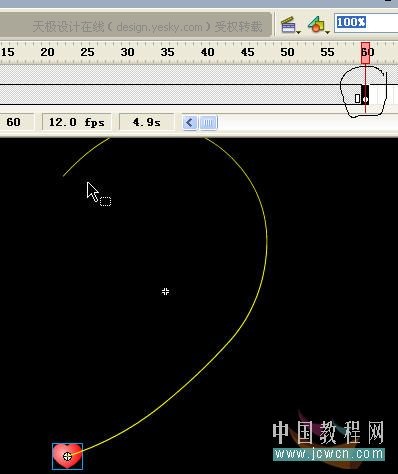Image resolution: width=398 pixels, height=474 pixels.
Task: Click frame 50 on the timeline ruler
Action: (x=287, y=52)
